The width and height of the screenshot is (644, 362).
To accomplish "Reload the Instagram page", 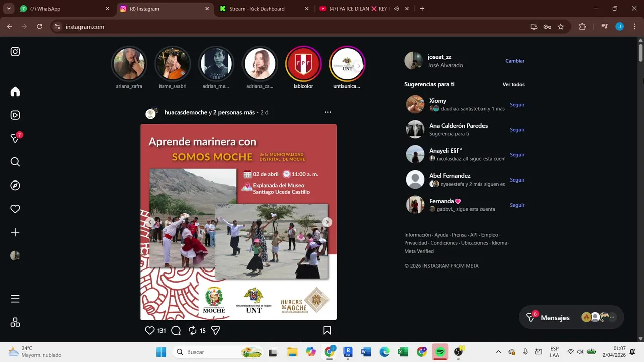I will (x=39, y=27).
